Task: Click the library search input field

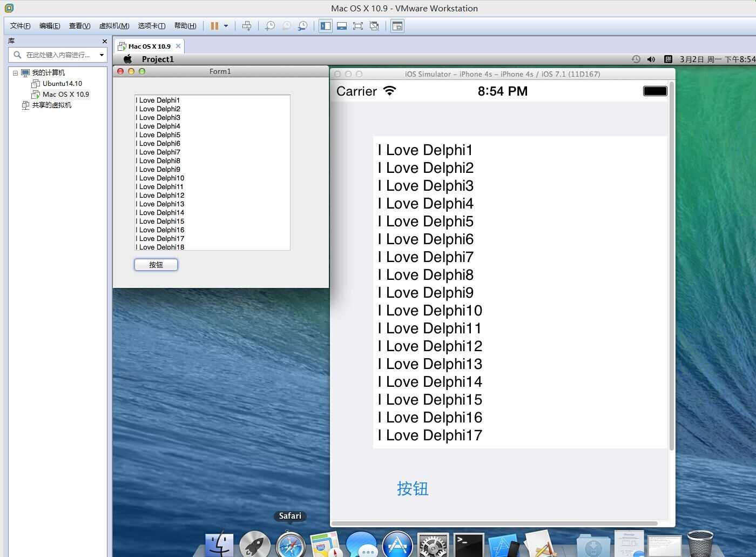Action: [x=58, y=55]
